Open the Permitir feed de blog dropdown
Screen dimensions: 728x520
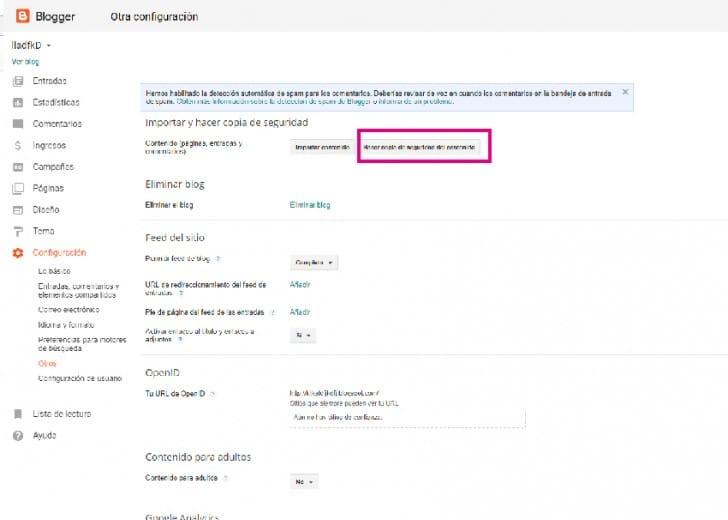[314, 263]
